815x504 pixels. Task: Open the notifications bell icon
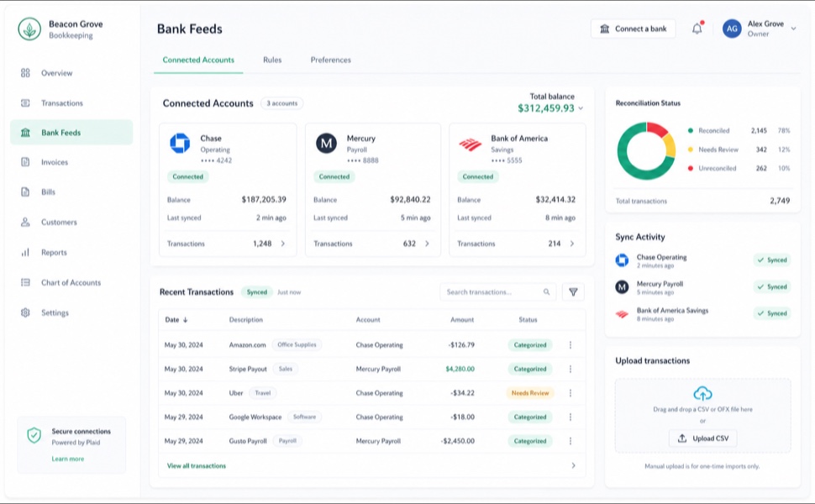pyautogui.click(x=697, y=29)
